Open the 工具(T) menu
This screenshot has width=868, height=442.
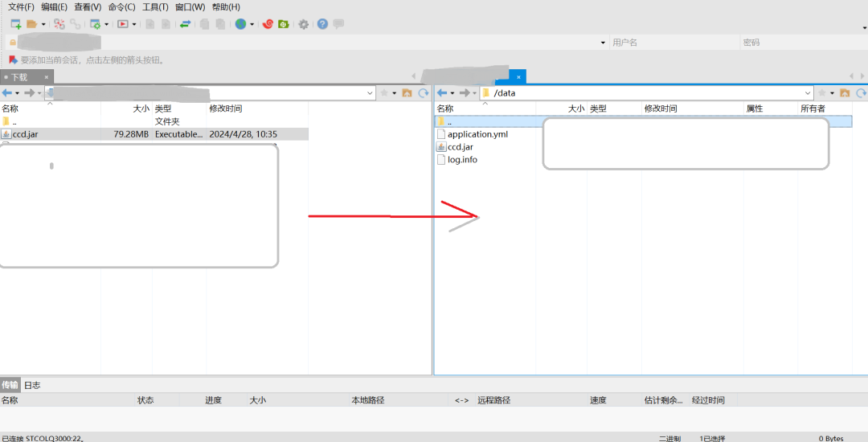pos(155,7)
